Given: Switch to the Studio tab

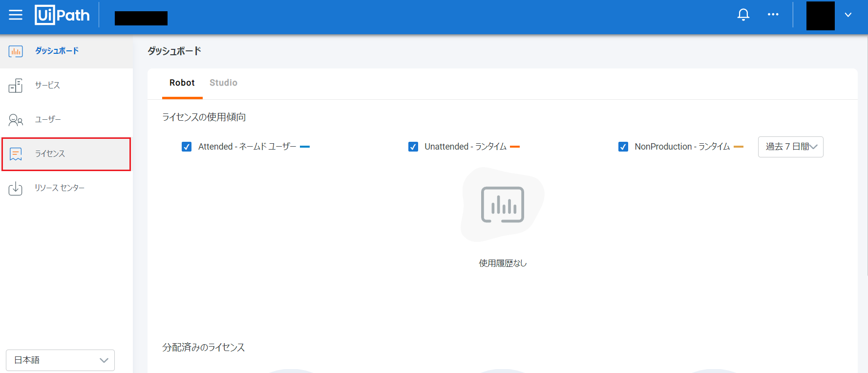Looking at the screenshot, I should [x=223, y=83].
